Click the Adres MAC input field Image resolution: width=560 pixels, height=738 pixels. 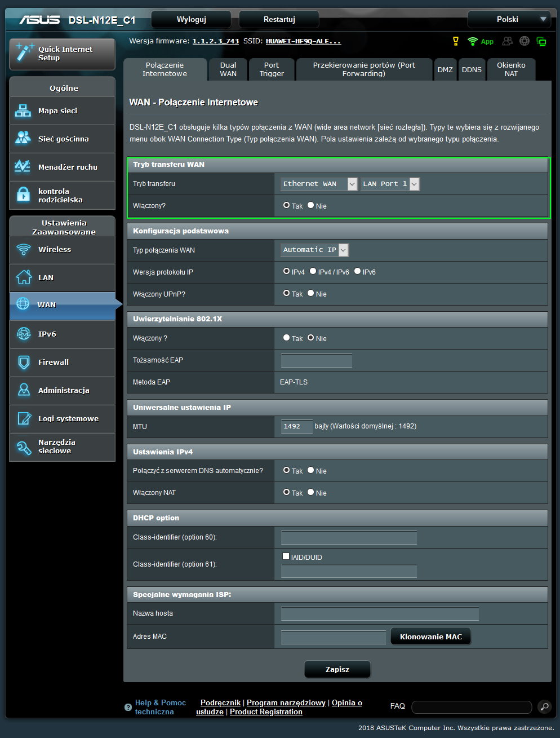334,637
